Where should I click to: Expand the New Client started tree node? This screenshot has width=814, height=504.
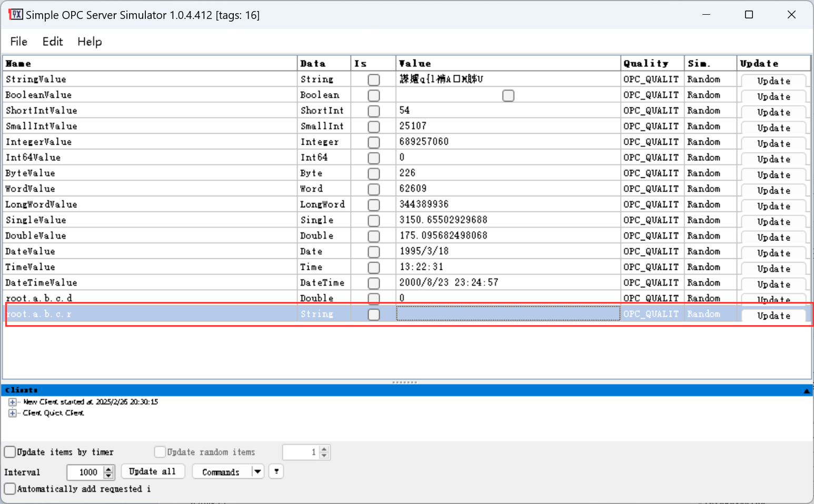[12, 402]
